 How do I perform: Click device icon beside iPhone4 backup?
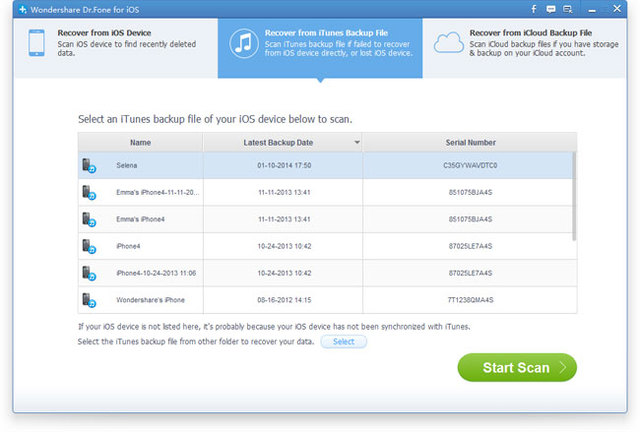[x=89, y=247]
